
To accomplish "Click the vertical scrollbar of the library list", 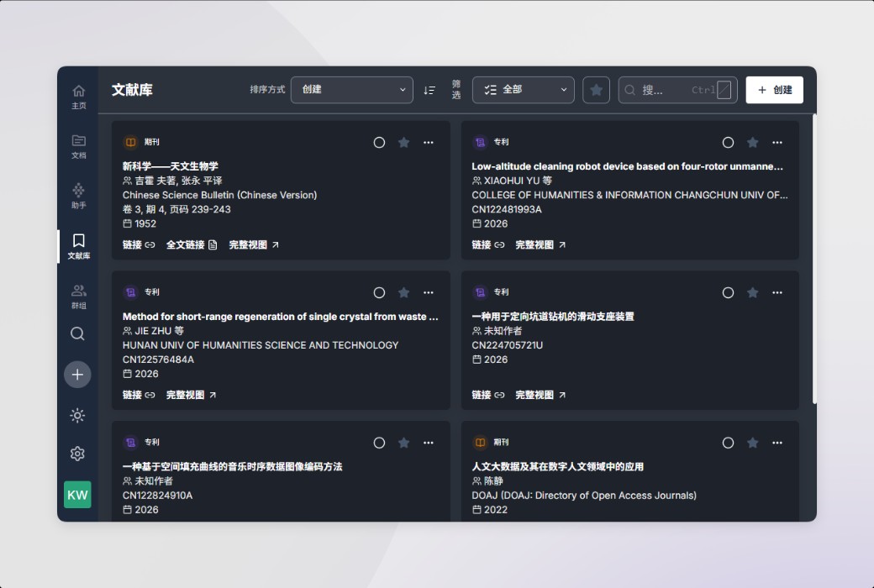I will (814, 259).
